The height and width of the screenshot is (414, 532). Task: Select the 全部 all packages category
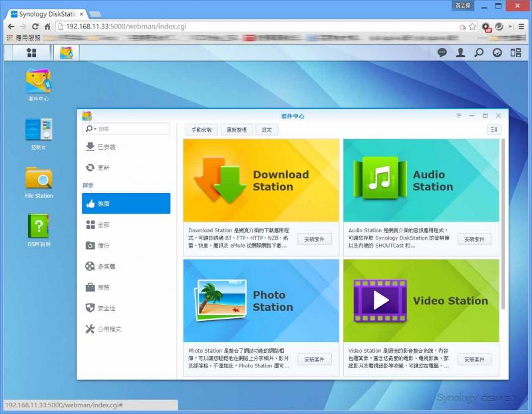pos(126,224)
